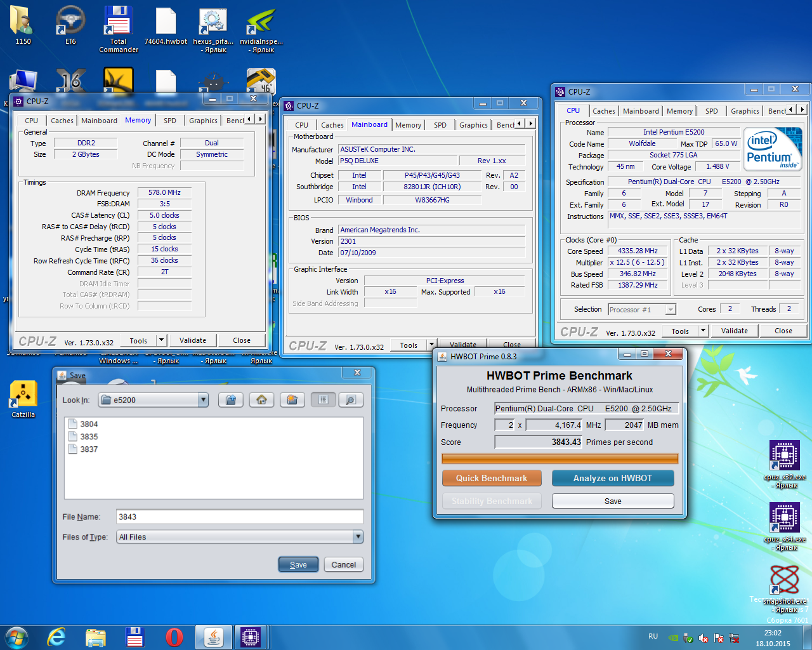Viewport: 812px width, 650px height.
Task: Open the volume tray icon
Action: (x=704, y=638)
